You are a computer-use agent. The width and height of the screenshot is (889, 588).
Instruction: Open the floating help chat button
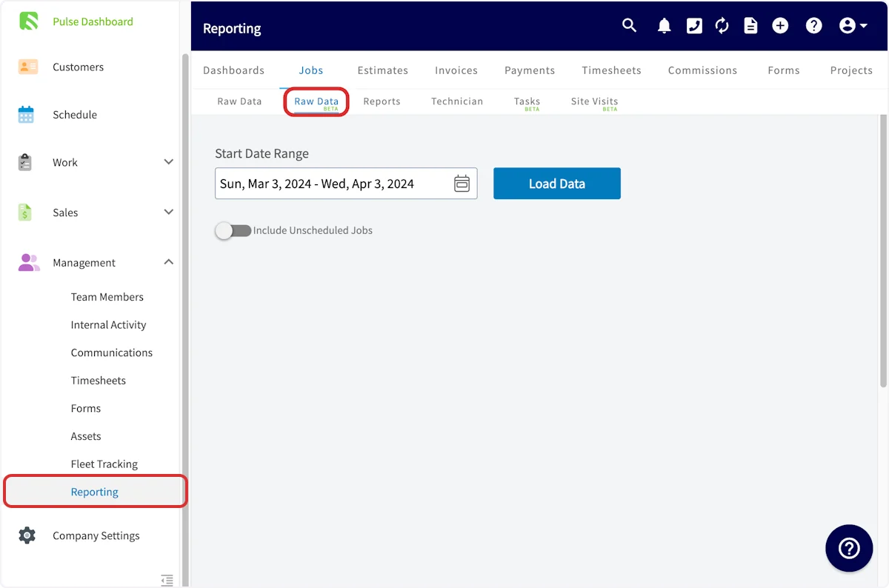pyautogui.click(x=849, y=548)
